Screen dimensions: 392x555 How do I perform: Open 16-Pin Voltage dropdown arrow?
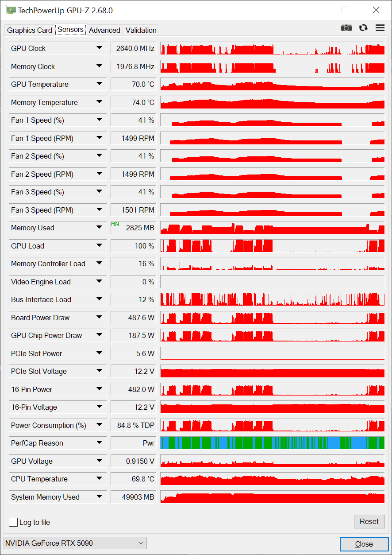tap(99, 407)
